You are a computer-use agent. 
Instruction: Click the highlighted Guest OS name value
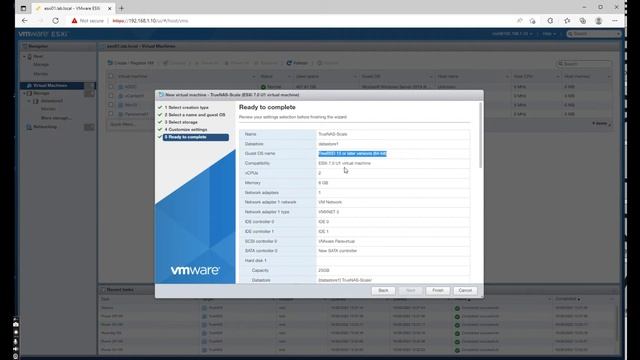352,153
